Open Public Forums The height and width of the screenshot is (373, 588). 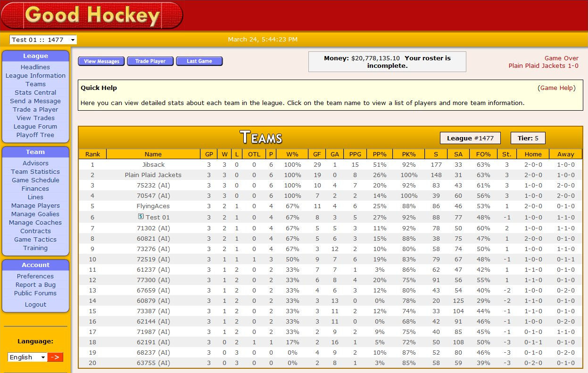(35, 293)
